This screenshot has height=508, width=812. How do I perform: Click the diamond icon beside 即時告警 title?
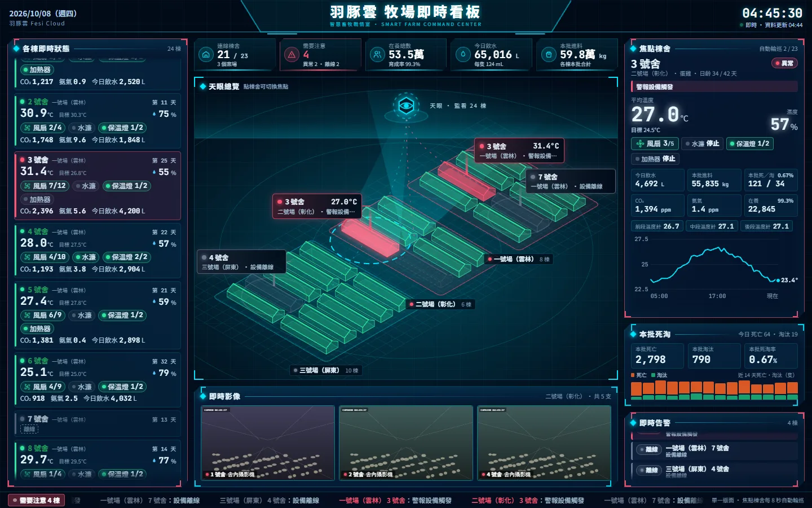click(633, 423)
